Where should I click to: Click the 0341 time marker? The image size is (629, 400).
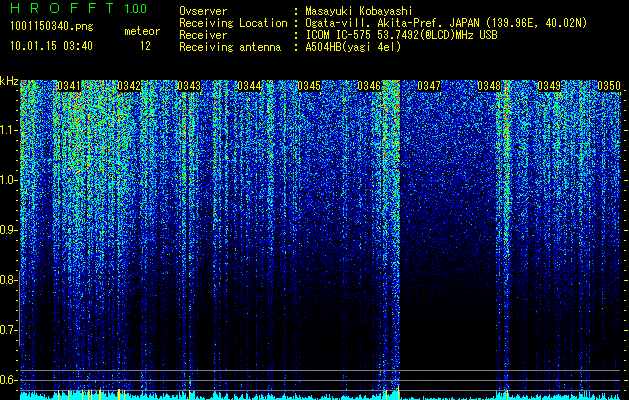69,86
